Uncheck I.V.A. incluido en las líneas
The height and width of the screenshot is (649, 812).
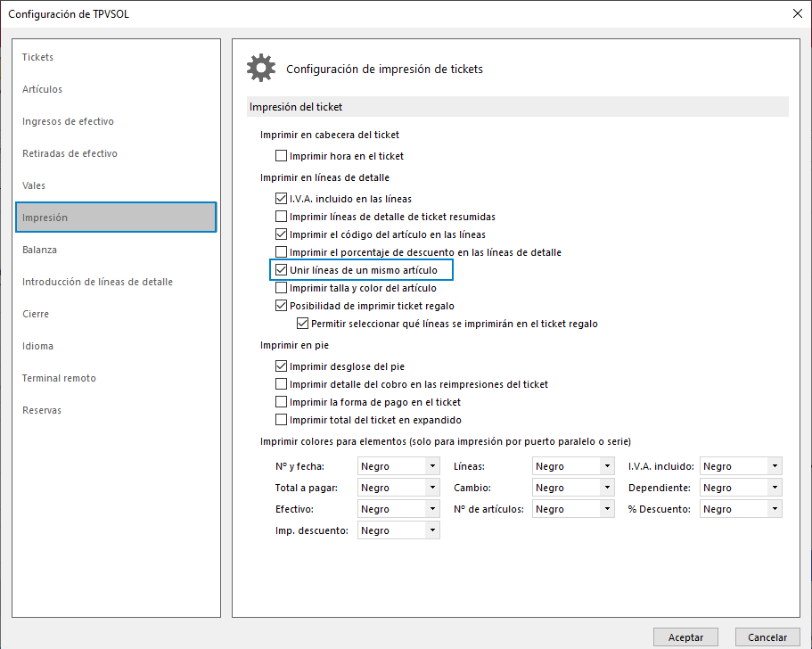pos(281,199)
